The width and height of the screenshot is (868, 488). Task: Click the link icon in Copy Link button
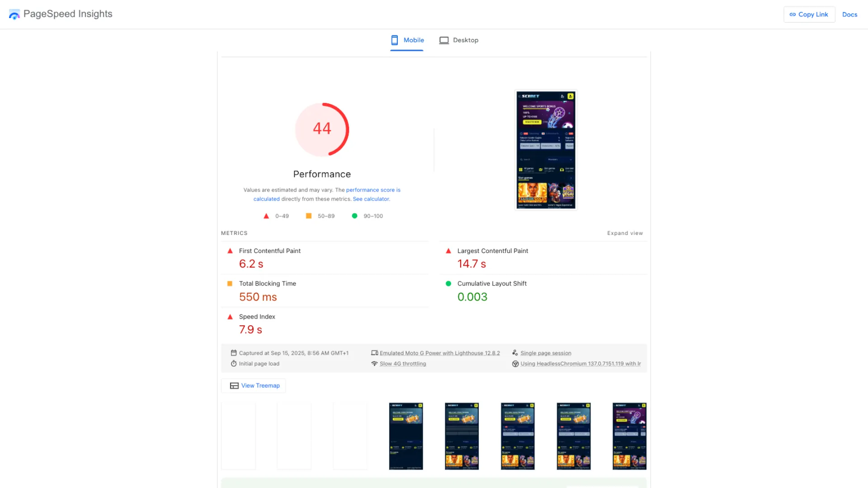pyautogui.click(x=793, y=14)
